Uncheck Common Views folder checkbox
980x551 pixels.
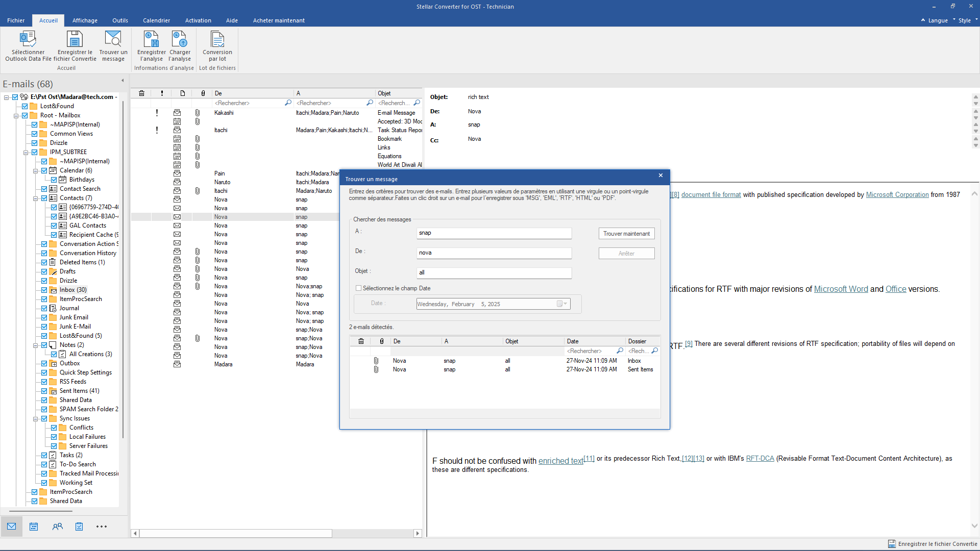pyautogui.click(x=34, y=134)
